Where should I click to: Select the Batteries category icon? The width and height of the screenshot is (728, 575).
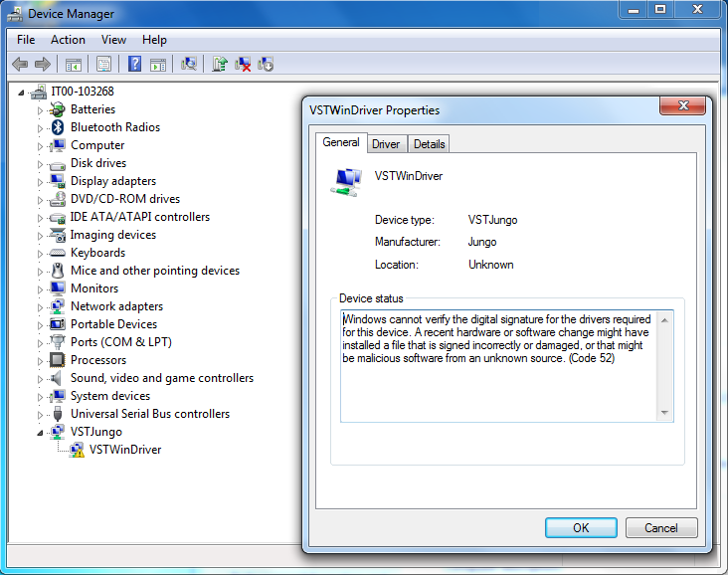[58, 109]
